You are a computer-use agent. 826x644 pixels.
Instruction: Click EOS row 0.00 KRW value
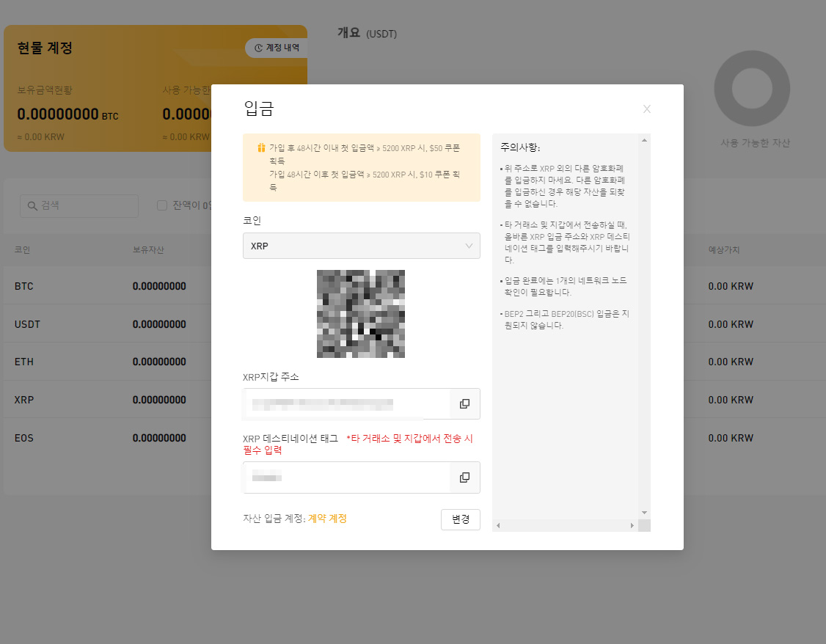731,438
